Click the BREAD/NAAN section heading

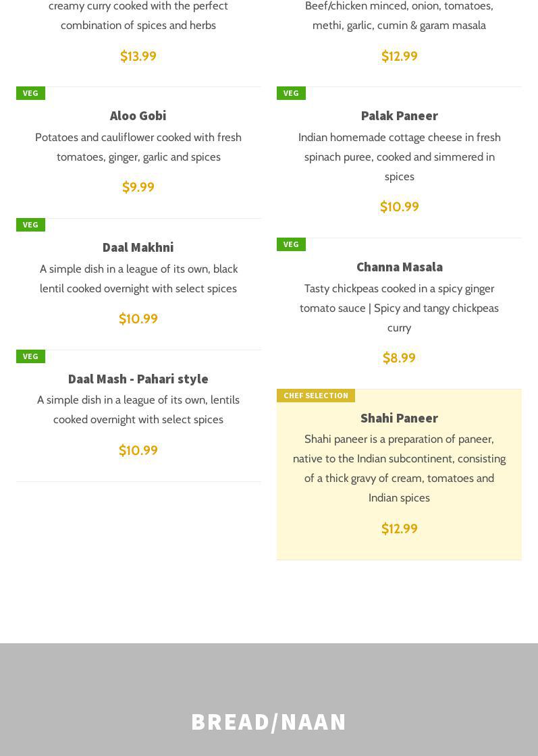(x=269, y=722)
